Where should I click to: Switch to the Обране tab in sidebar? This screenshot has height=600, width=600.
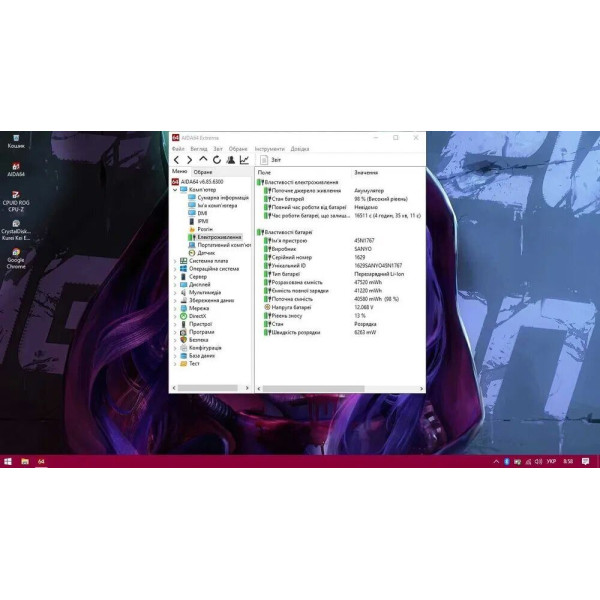[203, 172]
